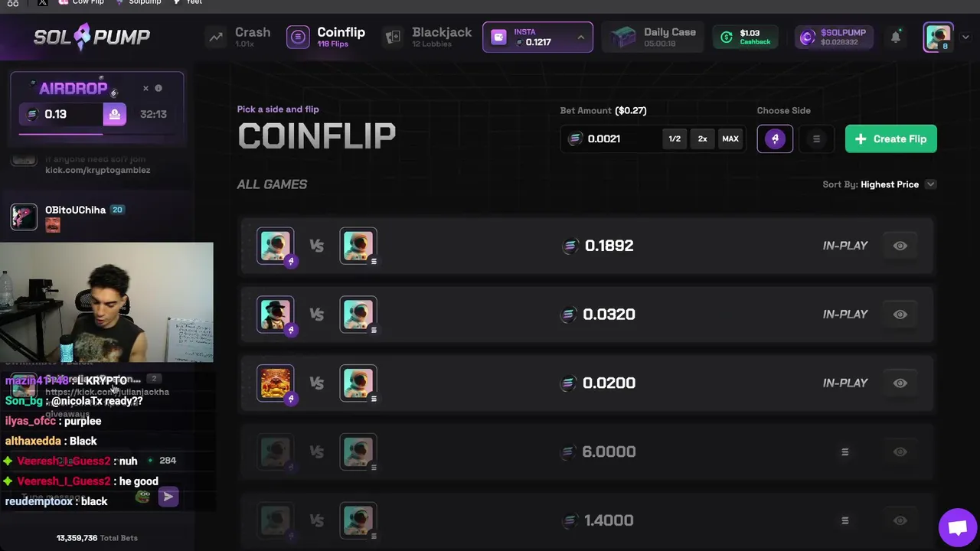This screenshot has height=551, width=980.
Task: Click the notification bell icon
Action: [895, 37]
